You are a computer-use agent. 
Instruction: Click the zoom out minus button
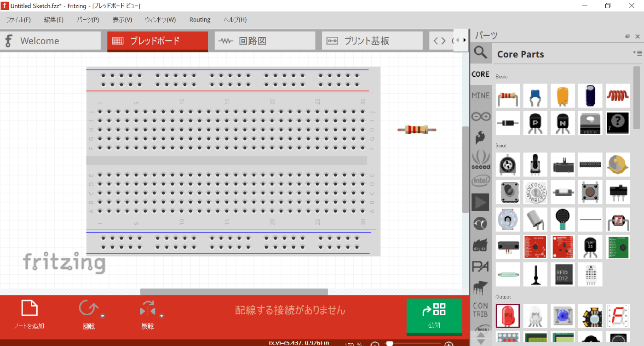click(x=375, y=344)
